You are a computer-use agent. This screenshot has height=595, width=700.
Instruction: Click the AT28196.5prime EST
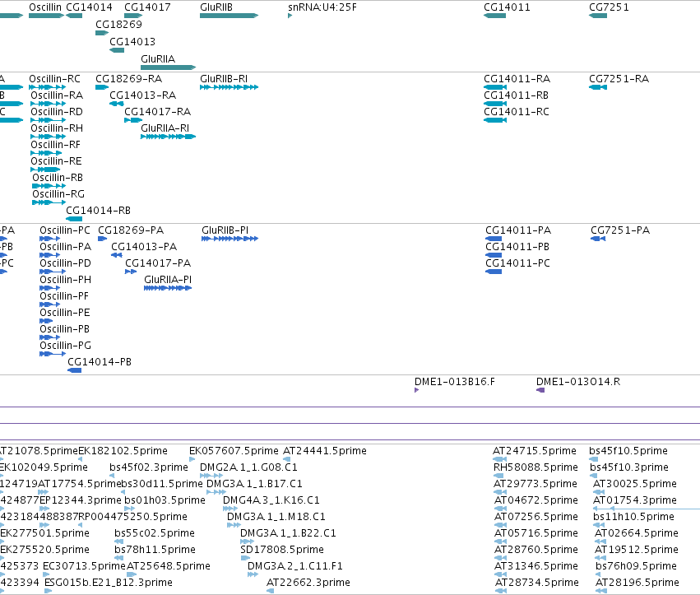tap(601, 591)
